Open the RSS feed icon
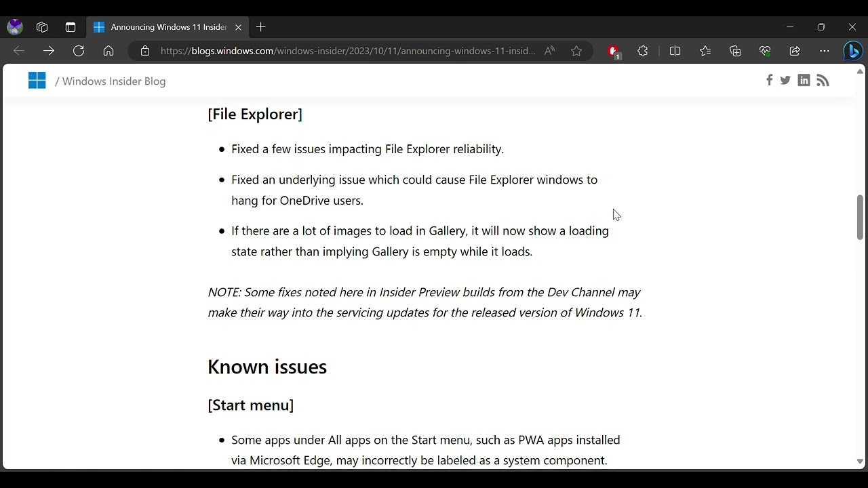 [823, 81]
